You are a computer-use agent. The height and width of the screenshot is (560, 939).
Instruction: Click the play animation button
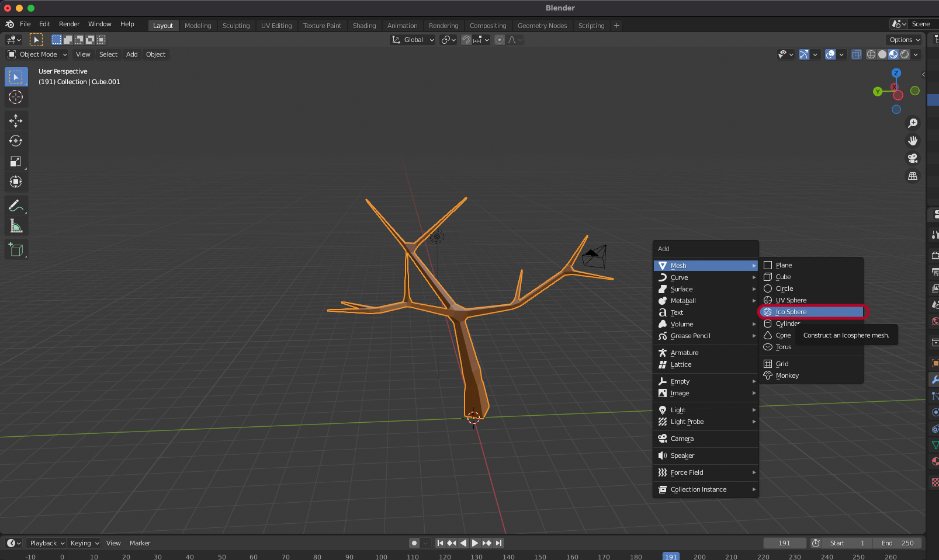point(475,543)
